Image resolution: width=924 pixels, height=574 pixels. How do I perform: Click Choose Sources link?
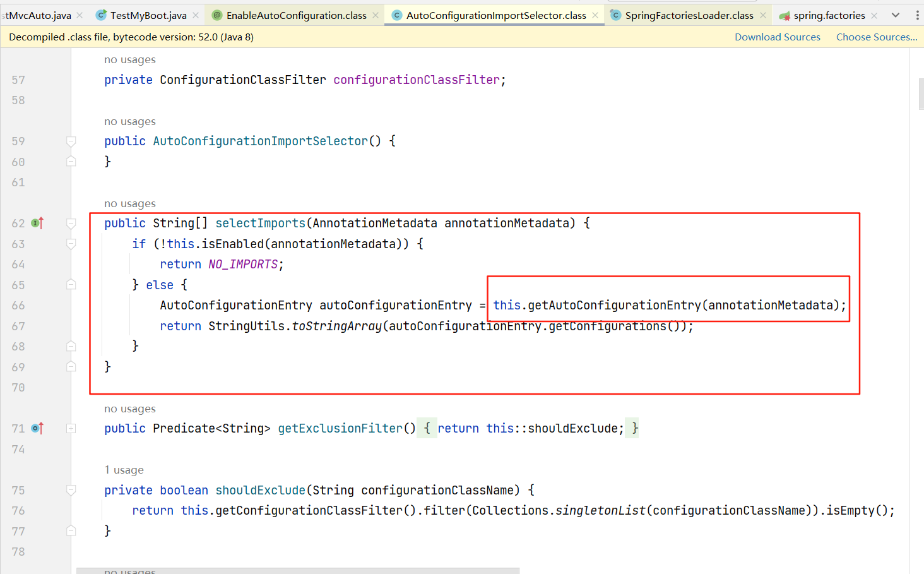[x=877, y=37]
